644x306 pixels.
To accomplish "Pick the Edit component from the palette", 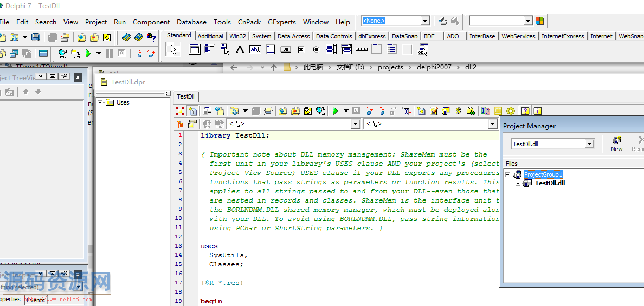I will 255,50.
